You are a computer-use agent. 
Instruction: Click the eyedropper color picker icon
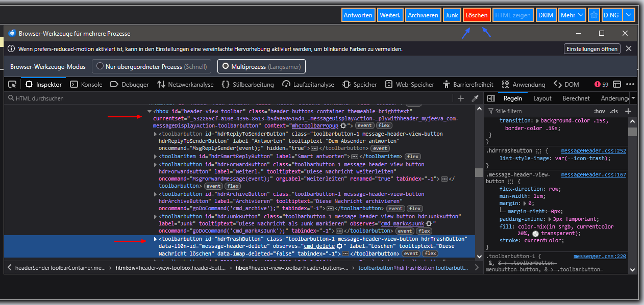click(x=475, y=98)
